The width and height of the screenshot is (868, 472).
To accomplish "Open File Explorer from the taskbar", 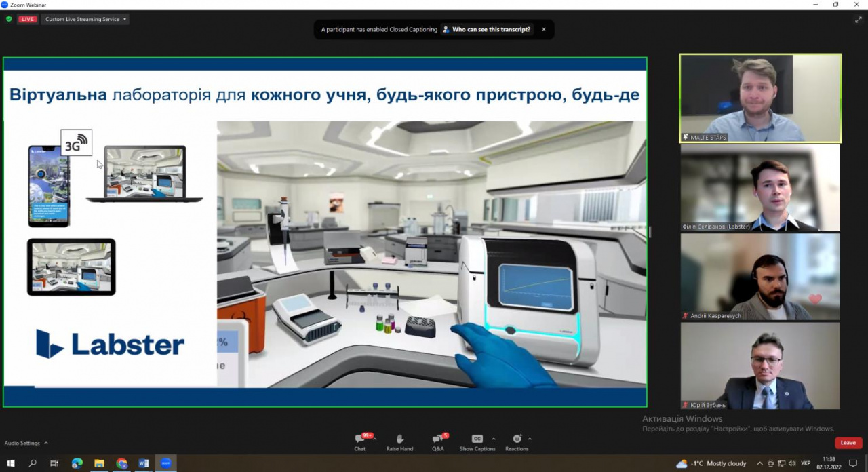I will coord(99,463).
